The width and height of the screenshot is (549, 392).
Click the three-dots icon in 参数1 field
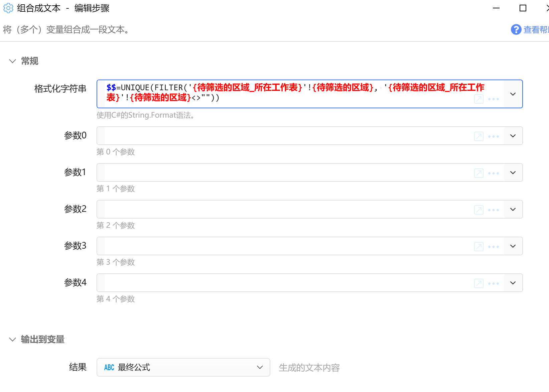[493, 173]
